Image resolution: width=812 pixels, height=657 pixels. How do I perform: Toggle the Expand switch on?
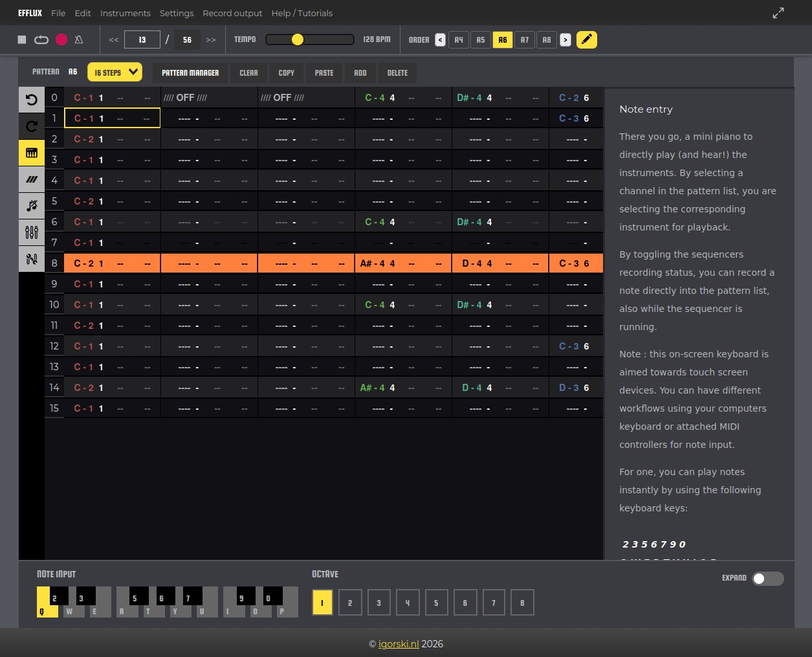click(767, 579)
